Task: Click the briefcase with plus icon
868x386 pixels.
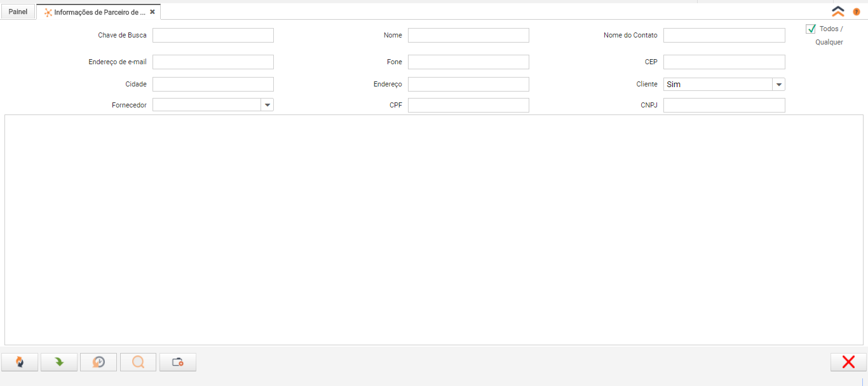Action: [x=178, y=362]
